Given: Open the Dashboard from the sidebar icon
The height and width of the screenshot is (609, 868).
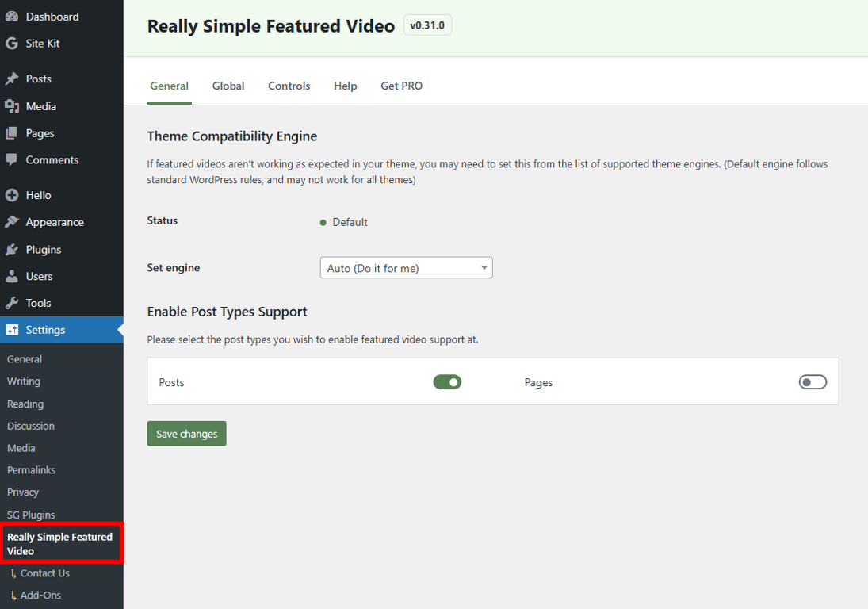Looking at the screenshot, I should [14, 16].
